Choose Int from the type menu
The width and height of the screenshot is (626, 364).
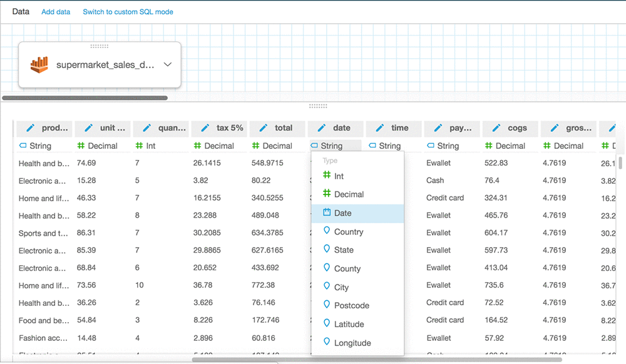coord(357,176)
